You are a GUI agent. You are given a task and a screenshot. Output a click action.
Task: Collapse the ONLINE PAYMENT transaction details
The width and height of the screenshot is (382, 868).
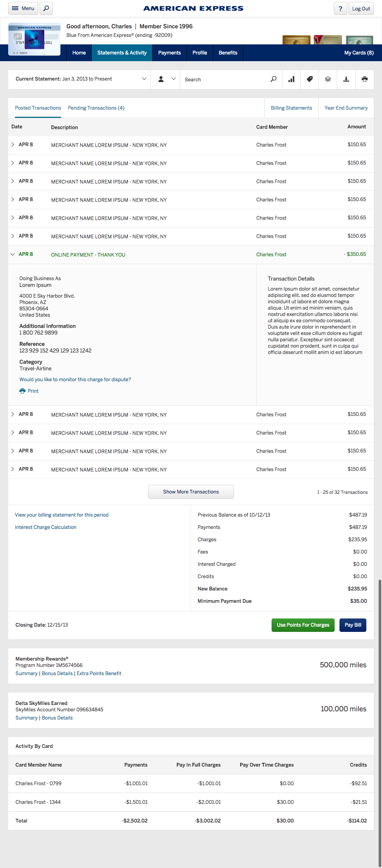coord(13,254)
